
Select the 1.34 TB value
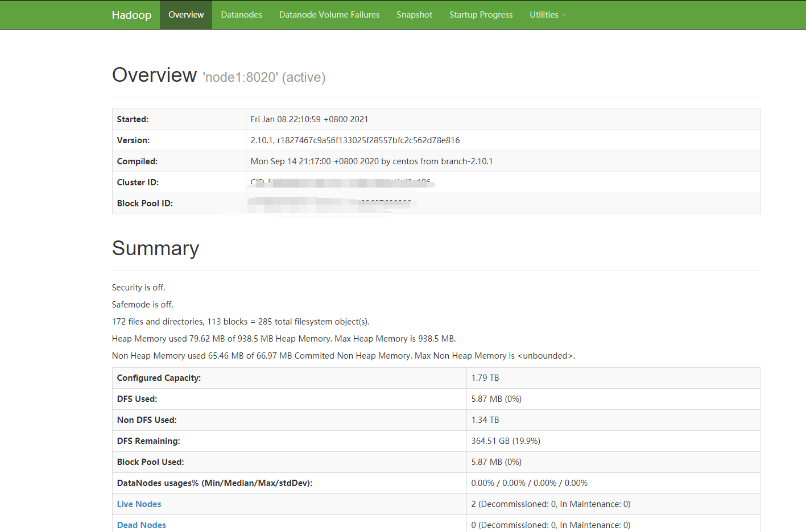[x=485, y=420]
